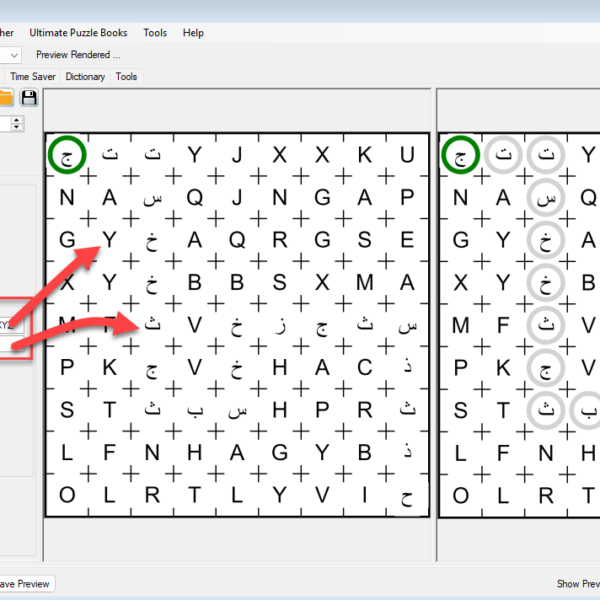Image resolution: width=600 pixels, height=600 pixels.
Task: Increase value with spinner up arrow
Action: pyautogui.click(x=18, y=119)
